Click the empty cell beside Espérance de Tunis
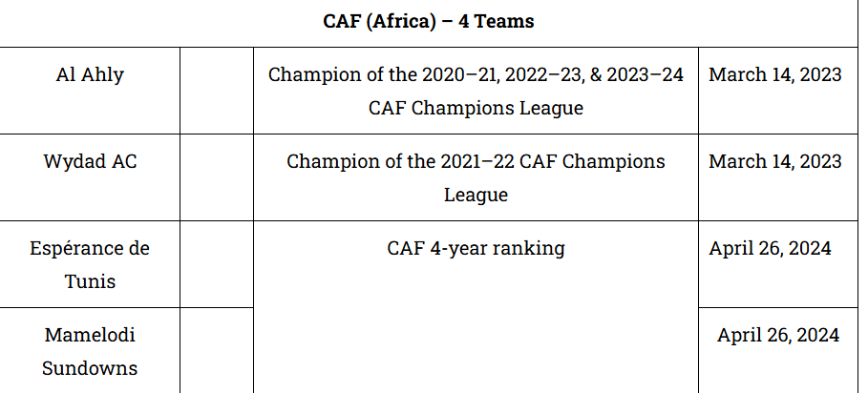Screen dimensions: 868x393 pyautogui.click(x=217, y=264)
